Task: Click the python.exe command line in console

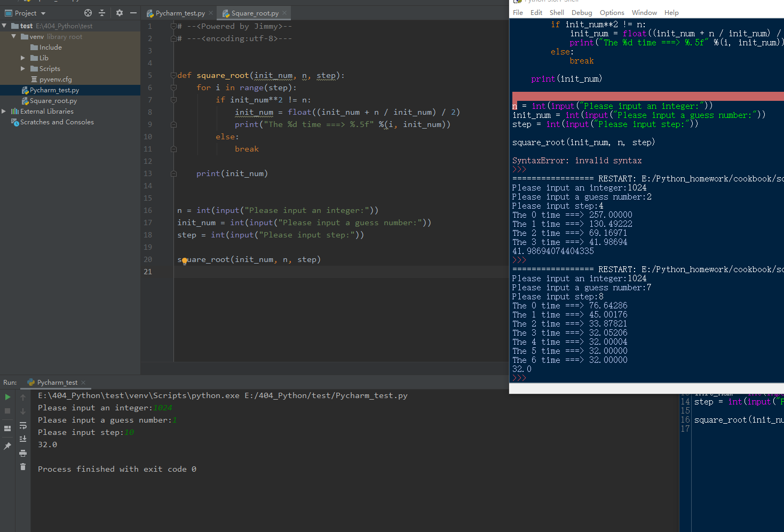Action: coord(223,395)
